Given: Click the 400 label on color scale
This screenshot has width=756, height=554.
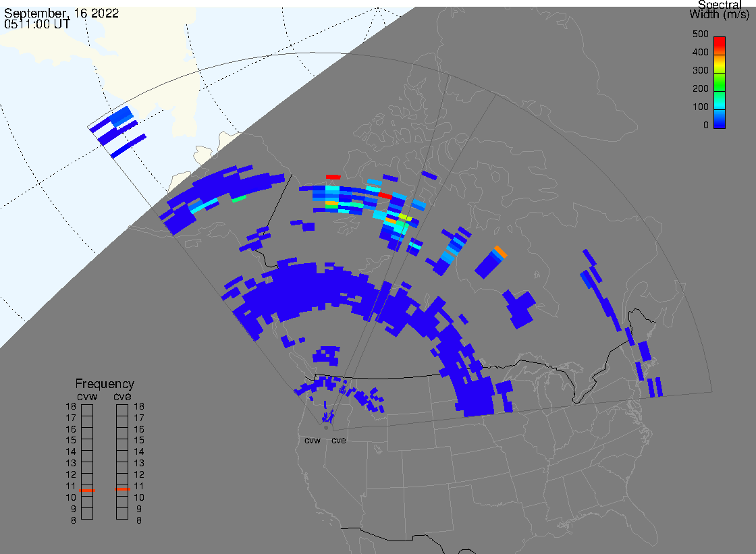Looking at the screenshot, I should [700, 52].
